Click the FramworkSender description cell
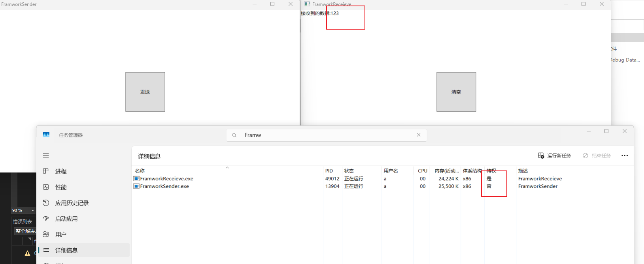The image size is (644, 264). pyautogui.click(x=538, y=186)
